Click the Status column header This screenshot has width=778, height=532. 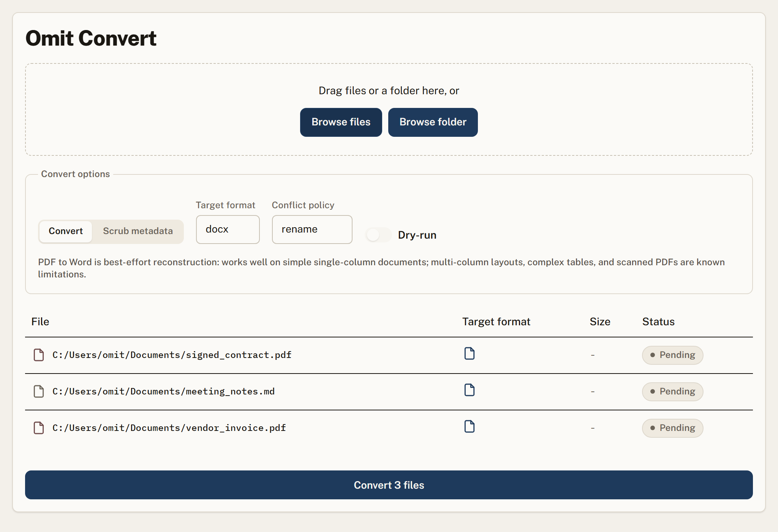click(658, 322)
